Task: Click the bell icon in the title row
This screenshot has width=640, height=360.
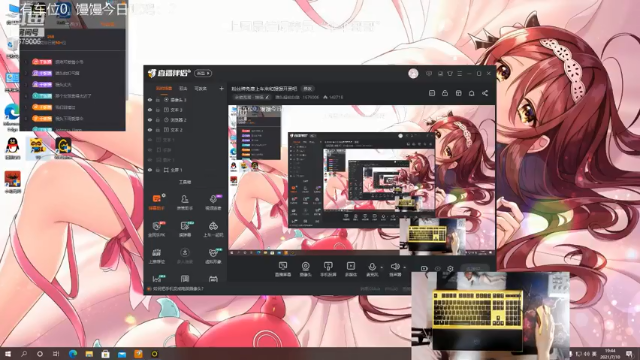Action: (471, 93)
